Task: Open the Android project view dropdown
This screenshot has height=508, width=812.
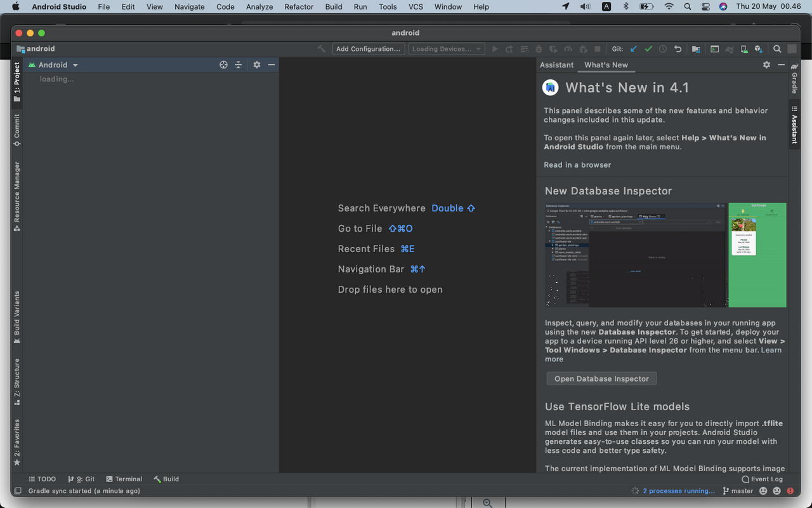Action: pos(54,65)
